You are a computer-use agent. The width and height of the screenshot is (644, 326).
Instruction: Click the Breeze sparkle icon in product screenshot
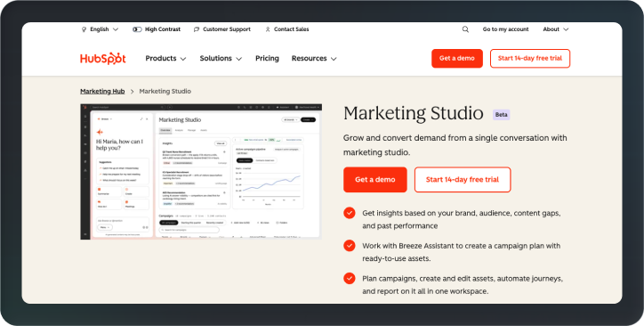[100, 132]
